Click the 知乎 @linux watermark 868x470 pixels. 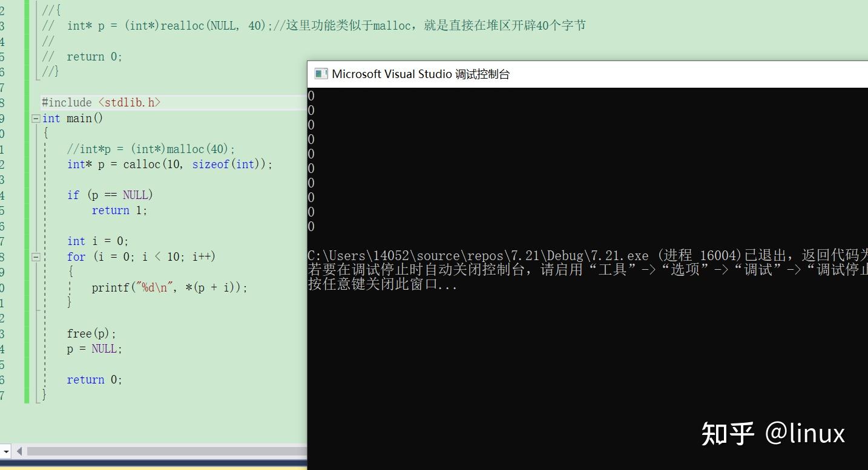pyautogui.click(x=775, y=433)
